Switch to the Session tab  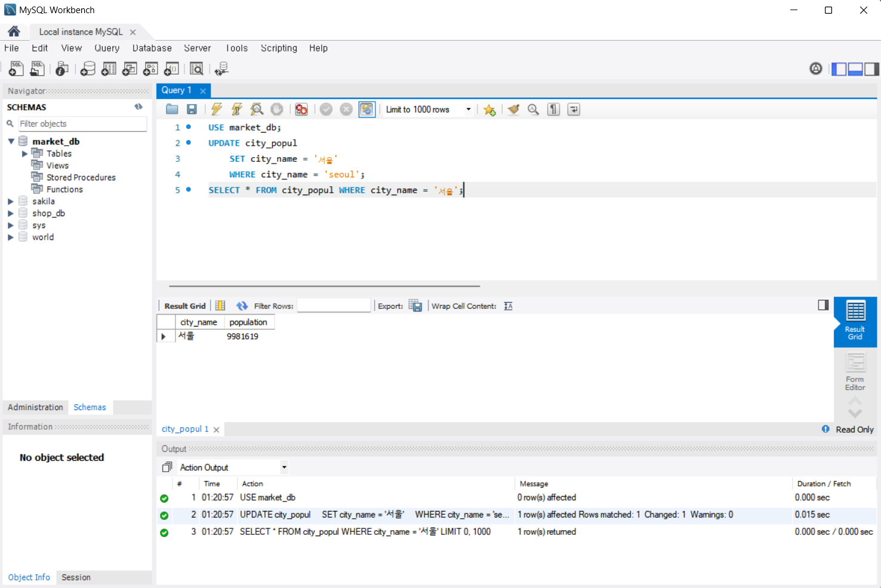76,577
